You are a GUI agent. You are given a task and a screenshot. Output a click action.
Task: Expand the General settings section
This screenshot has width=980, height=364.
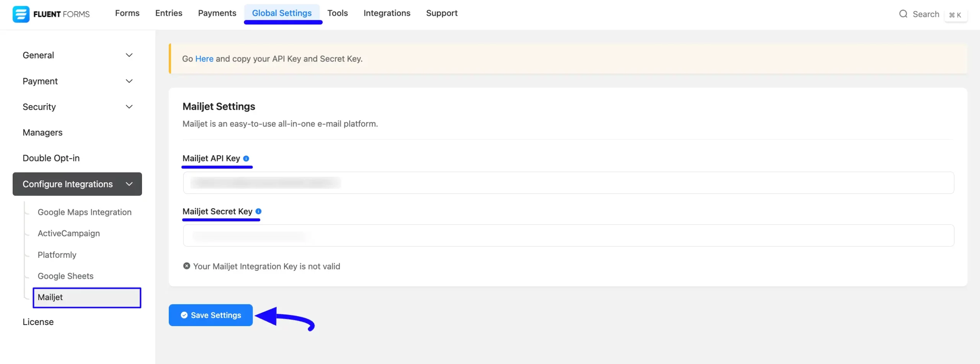point(129,55)
